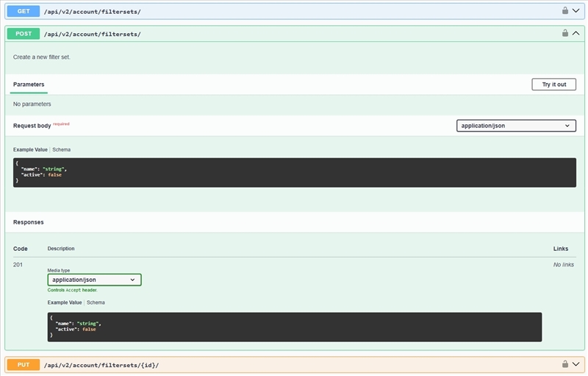Open the request body content type dropdown
This screenshot has width=588, height=376.
pos(515,126)
